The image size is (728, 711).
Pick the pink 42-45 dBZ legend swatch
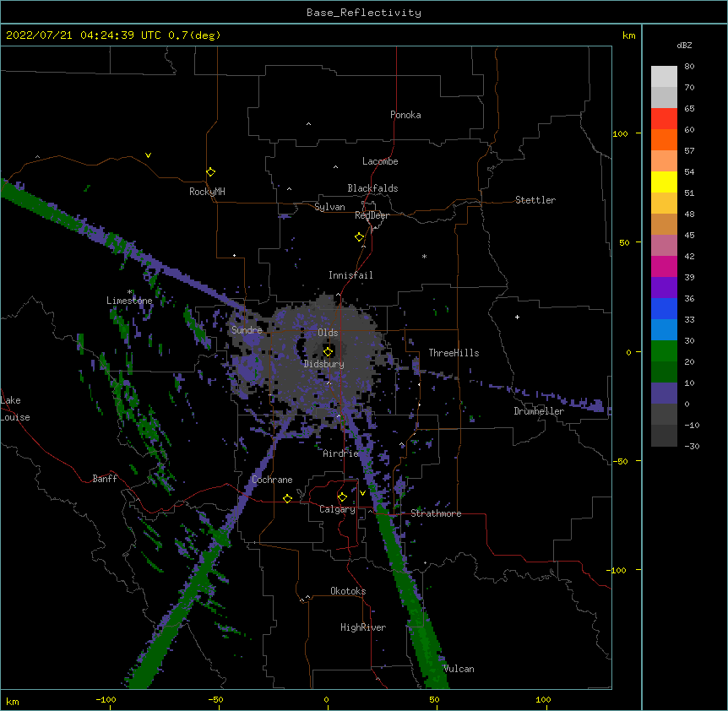pyautogui.click(x=664, y=246)
